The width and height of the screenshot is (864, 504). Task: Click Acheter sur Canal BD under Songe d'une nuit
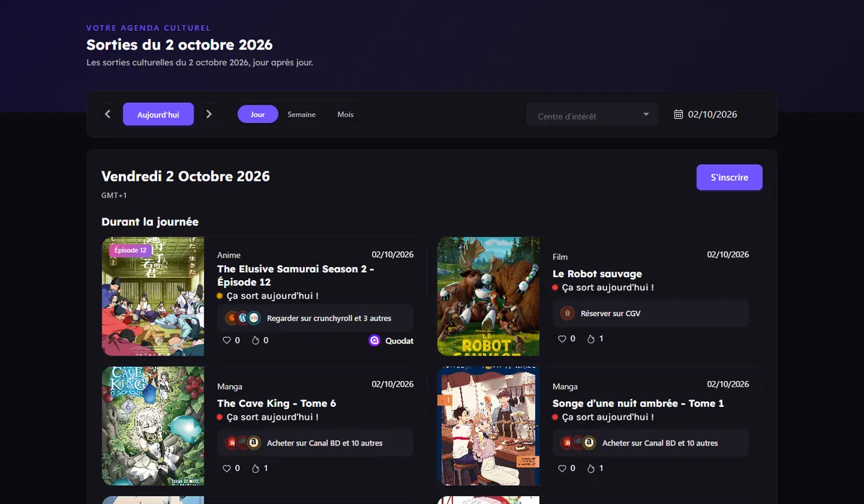coord(651,443)
